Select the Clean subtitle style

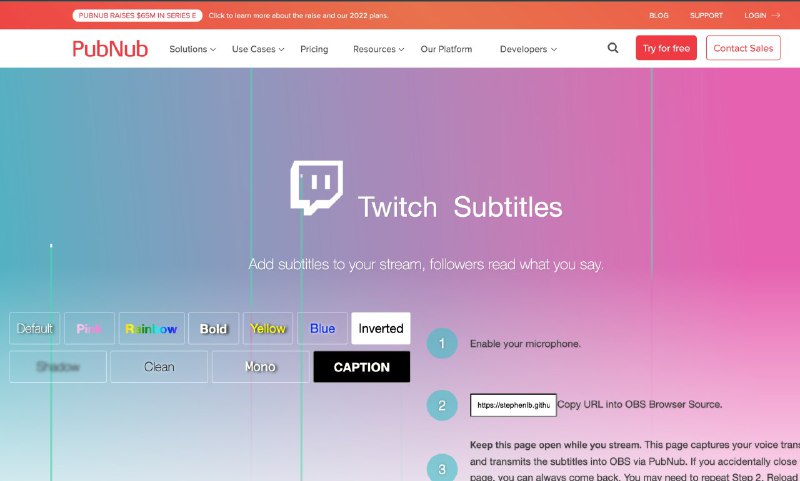coord(159,367)
